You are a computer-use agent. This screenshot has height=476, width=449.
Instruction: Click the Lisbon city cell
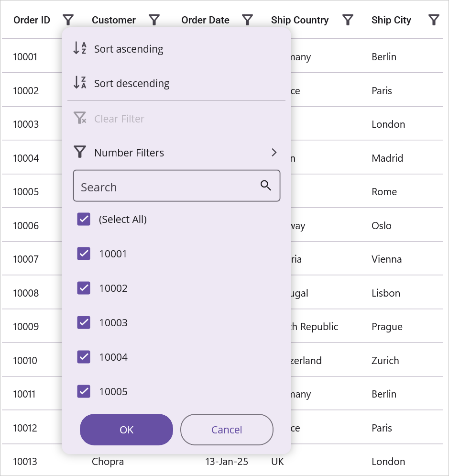386,293
